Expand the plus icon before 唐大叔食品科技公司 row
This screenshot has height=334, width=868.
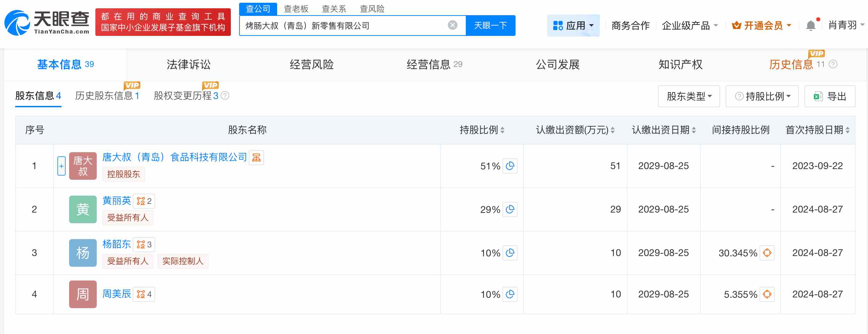[x=61, y=166]
